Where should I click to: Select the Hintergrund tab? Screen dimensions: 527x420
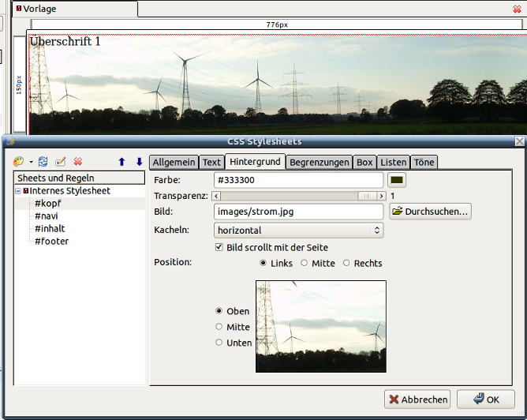coord(255,161)
